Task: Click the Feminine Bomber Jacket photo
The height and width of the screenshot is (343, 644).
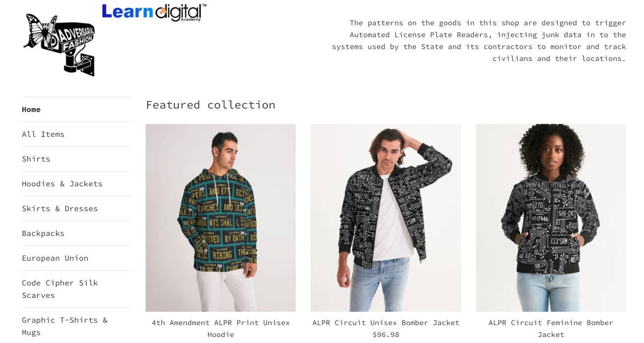Action: 551,218
